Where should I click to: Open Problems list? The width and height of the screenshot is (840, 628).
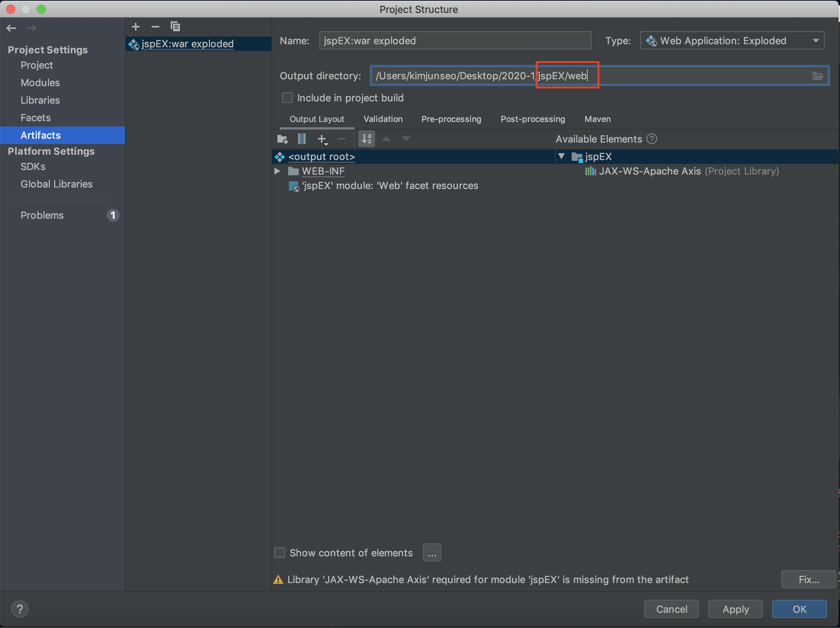click(42, 215)
